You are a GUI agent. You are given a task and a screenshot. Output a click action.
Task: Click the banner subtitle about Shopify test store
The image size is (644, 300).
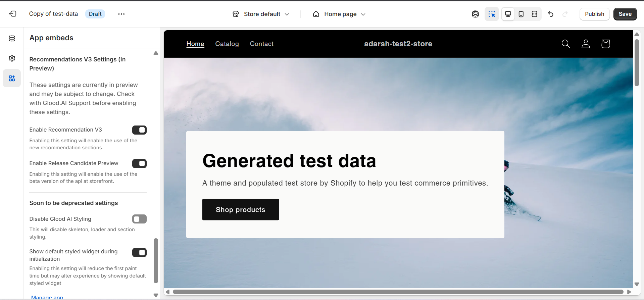(x=345, y=183)
